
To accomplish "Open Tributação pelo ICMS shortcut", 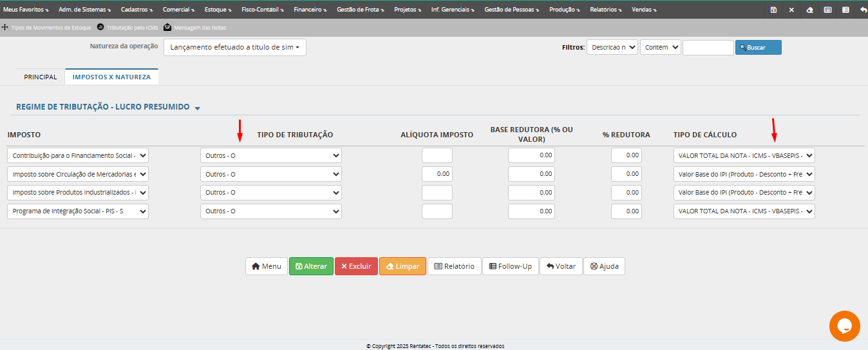I will pos(127,28).
